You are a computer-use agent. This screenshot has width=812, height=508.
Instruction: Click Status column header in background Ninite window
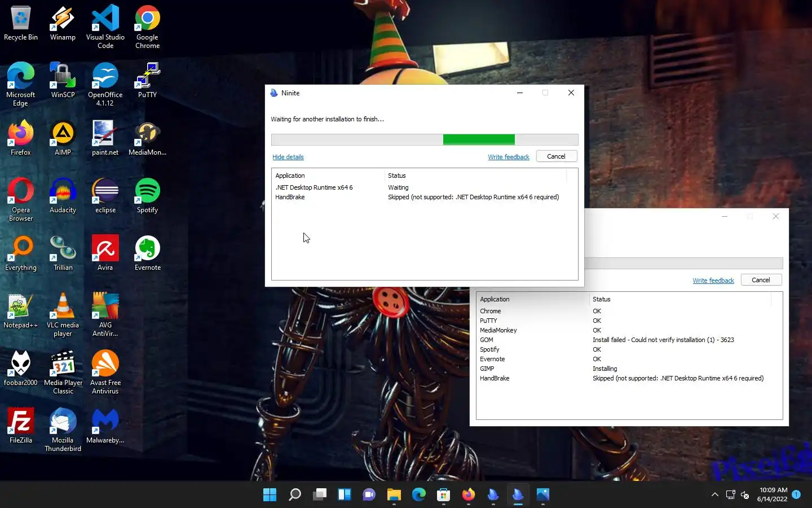pos(680,299)
